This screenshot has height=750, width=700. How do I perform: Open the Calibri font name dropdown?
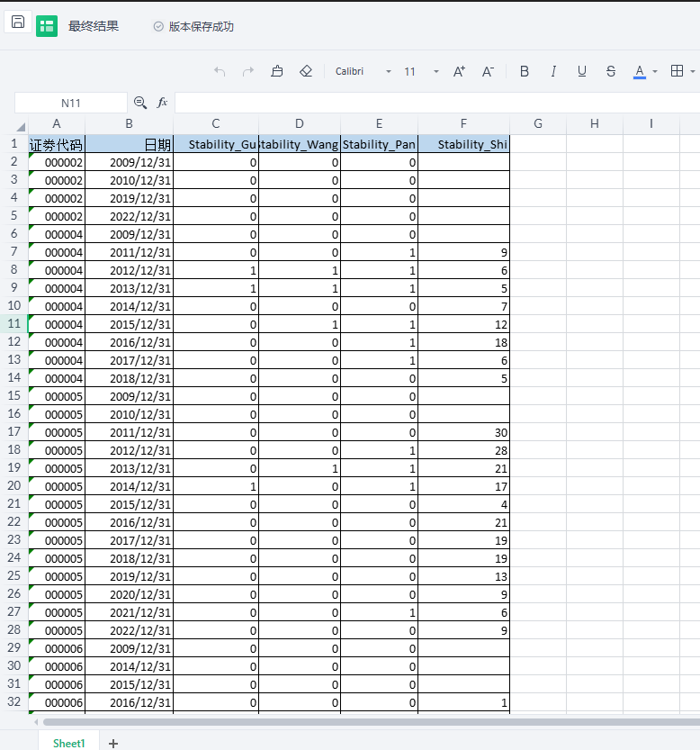pyautogui.click(x=389, y=71)
